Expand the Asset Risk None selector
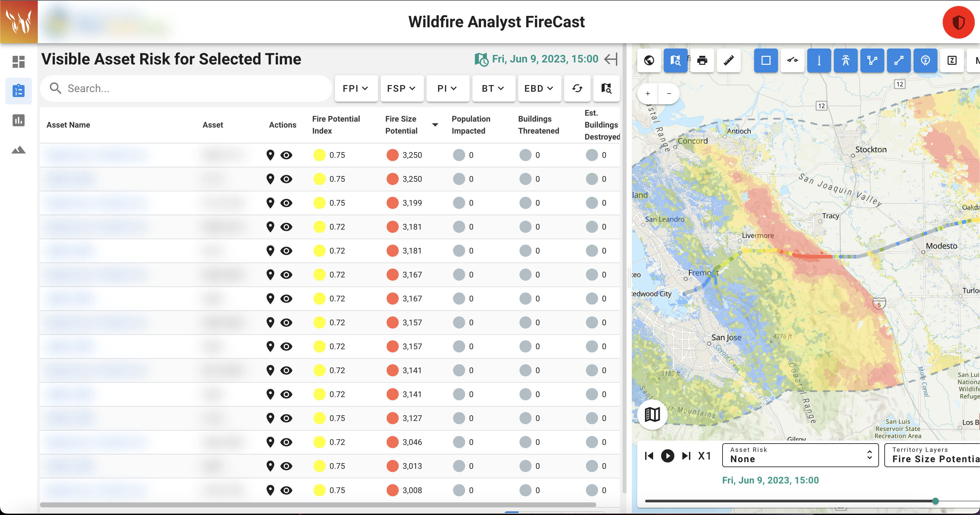The image size is (980, 515). 800,455
